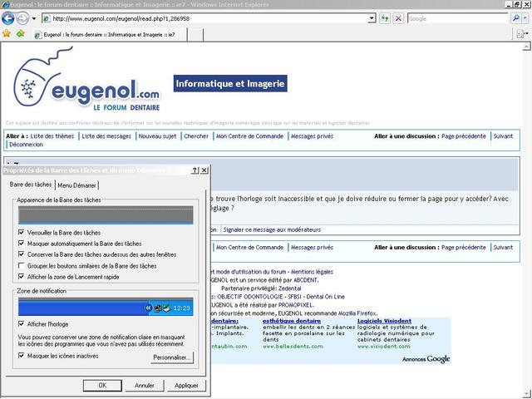The height and width of the screenshot is (399, 532).
Task: Switch to the Menu Démarrer tab
Action: (x=76, y=185)
